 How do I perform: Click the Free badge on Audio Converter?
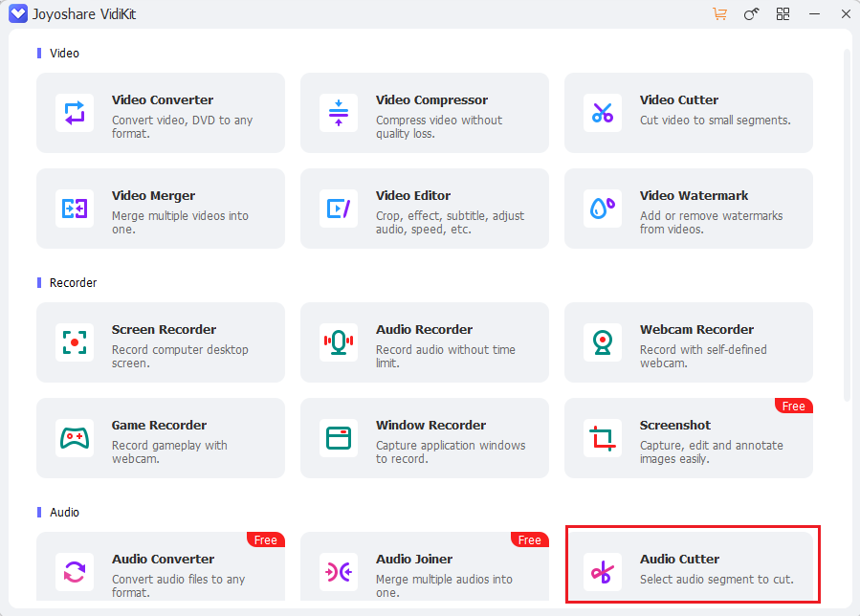pyautogui.click(x=265, y=539)
